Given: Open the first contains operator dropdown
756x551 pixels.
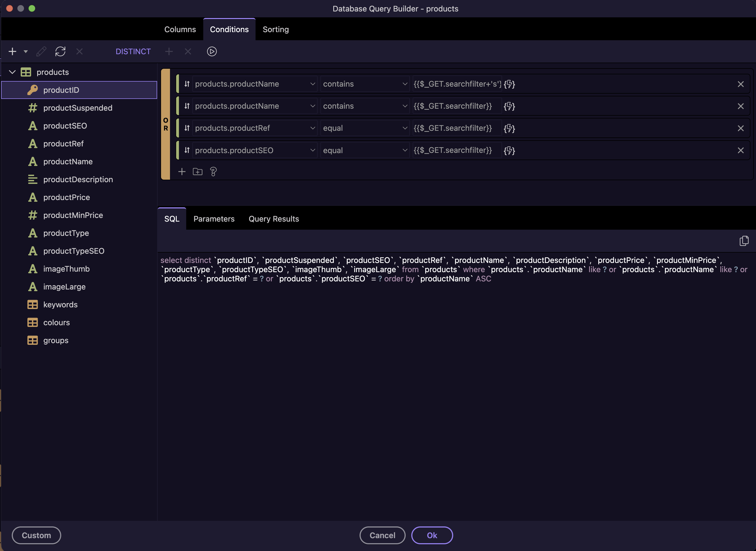Looking at the screenshot, I should coord(365,84).
